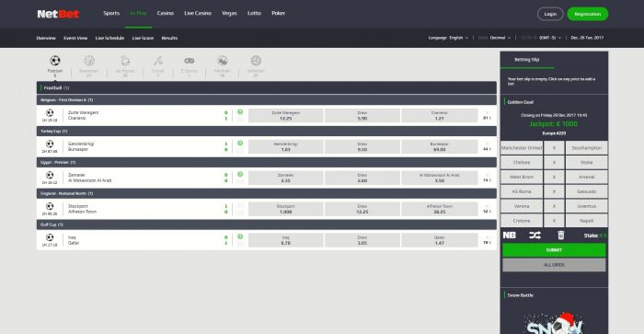Click the Snow Battle promo image
Screen dimensions: 644x334
coord(554,322)
